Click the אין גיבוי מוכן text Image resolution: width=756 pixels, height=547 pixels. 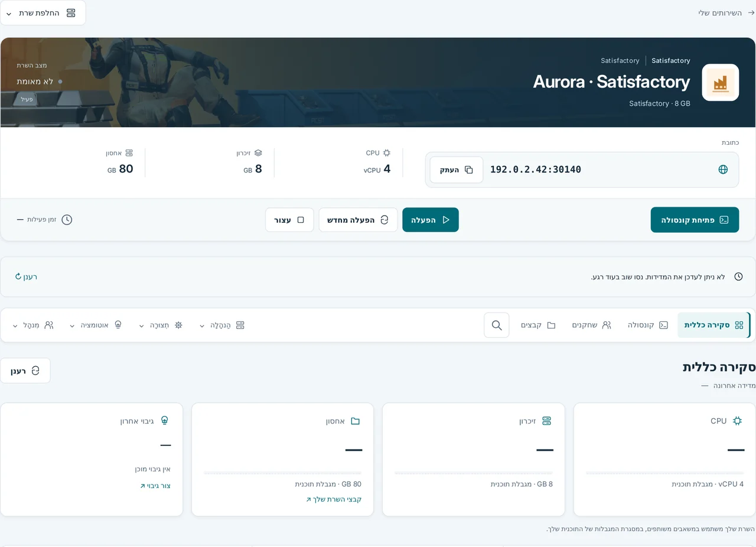(152, 470)
